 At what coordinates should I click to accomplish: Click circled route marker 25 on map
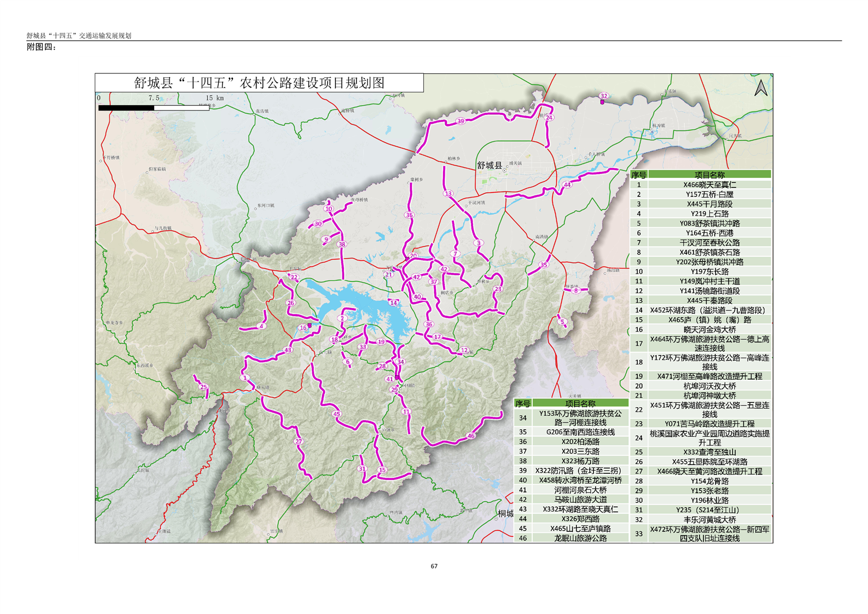[203, 387]
